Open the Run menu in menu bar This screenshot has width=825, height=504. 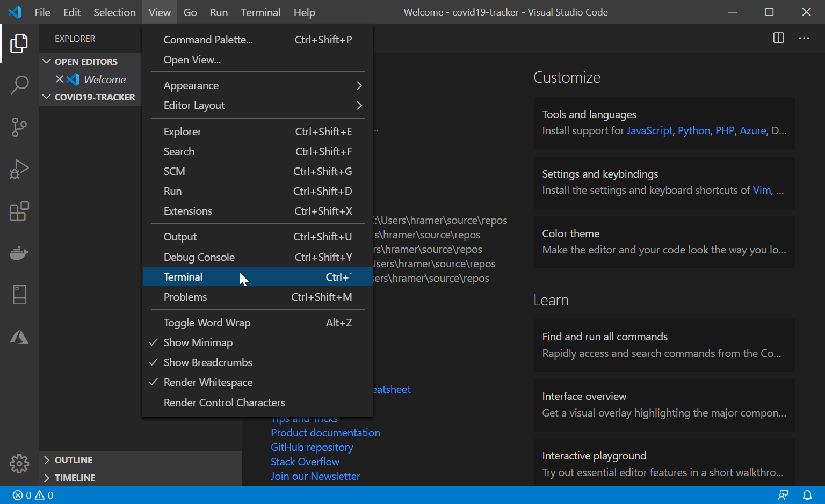(219, 12)
